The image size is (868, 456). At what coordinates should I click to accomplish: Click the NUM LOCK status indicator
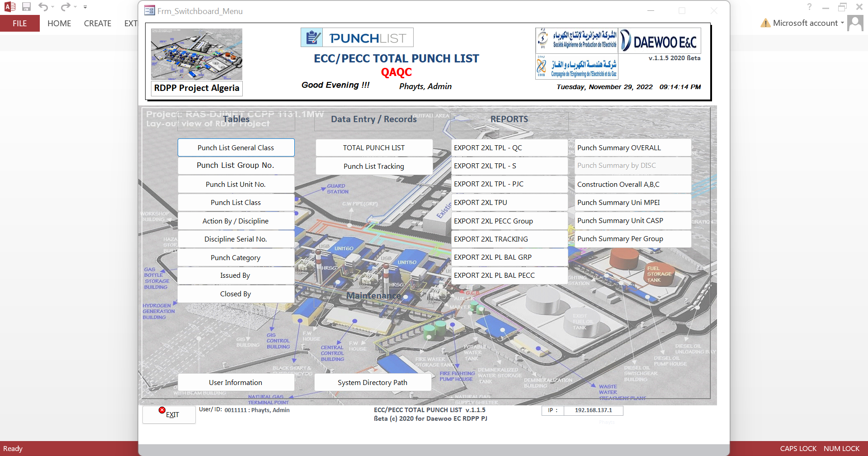[x=841, y=449]
